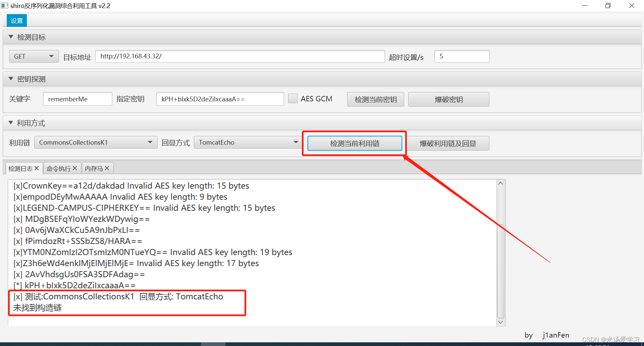
Task: Click the rememberMe keyword field
Action: click(x=77, y=99)
